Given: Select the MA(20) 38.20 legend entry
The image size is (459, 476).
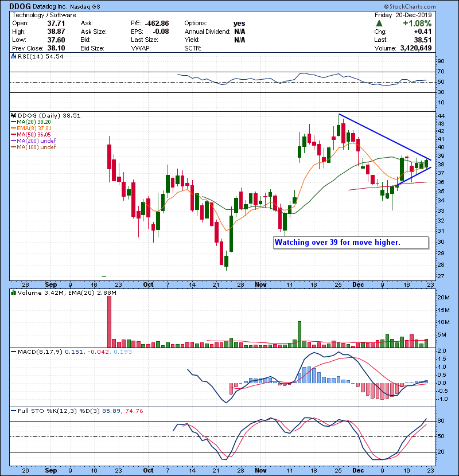Looking at the screenshot, I should [31, 122].
